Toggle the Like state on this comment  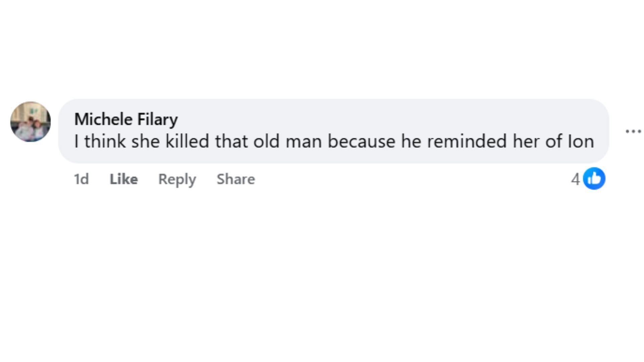(123, 179)
